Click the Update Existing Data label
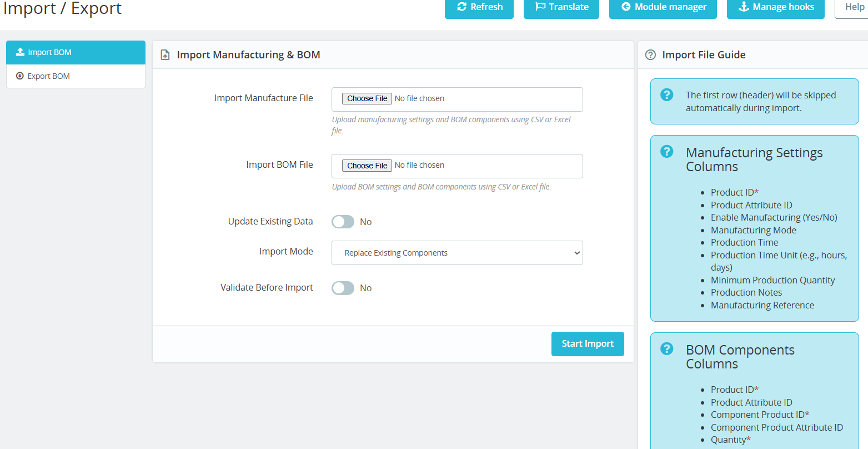This screenshot has width=868, height=449. click(270, 221)
